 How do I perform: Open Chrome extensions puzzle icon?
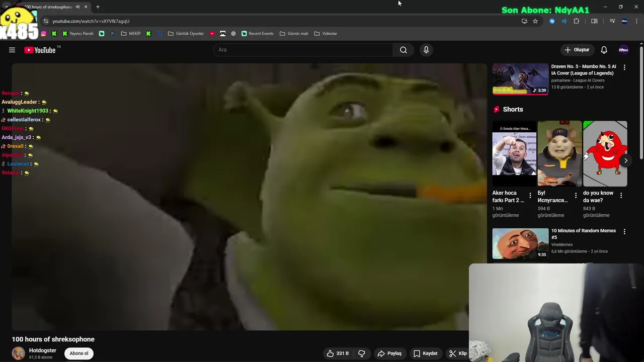(577, 21)
